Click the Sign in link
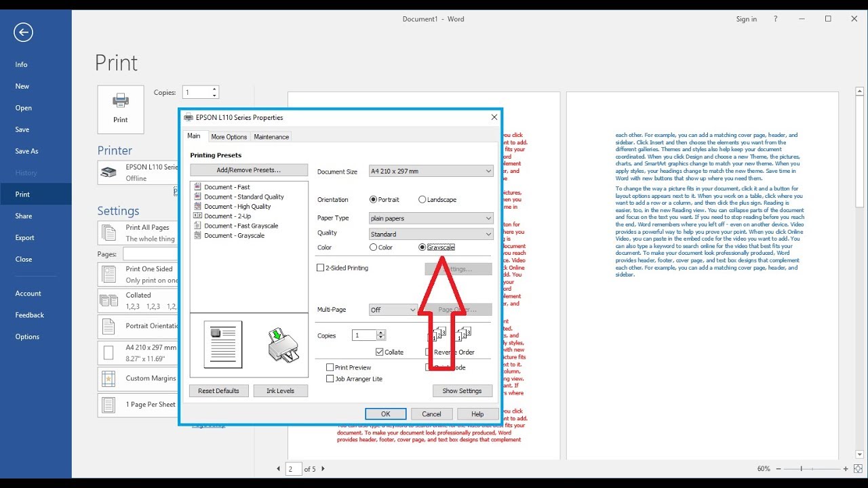 [x=747, y=19]
